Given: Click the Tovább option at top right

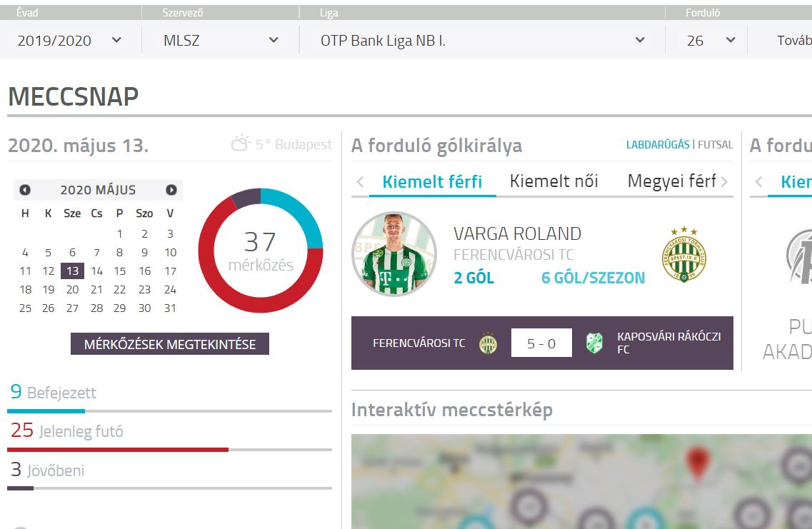Looking at the screenshot, I should [794, 41].
